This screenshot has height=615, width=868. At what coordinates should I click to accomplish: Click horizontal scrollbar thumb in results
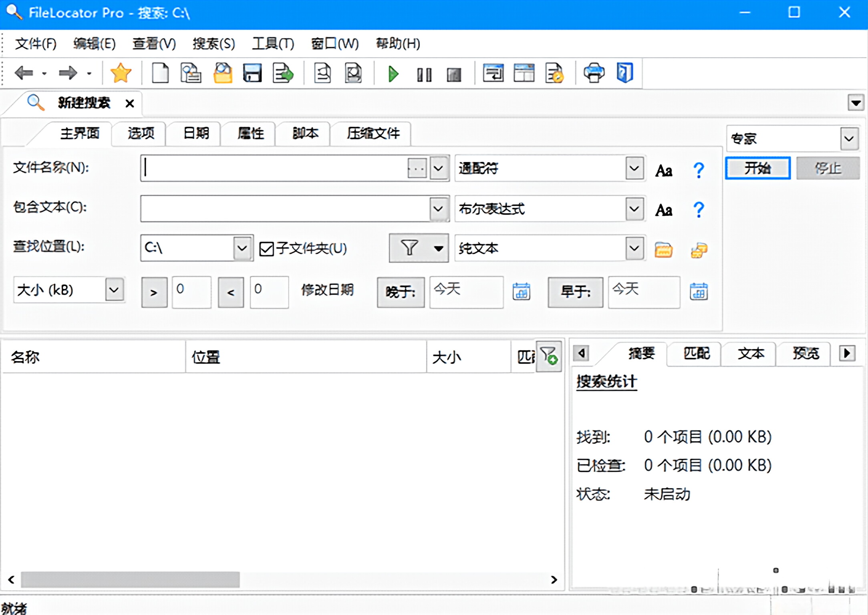(130, 579)
